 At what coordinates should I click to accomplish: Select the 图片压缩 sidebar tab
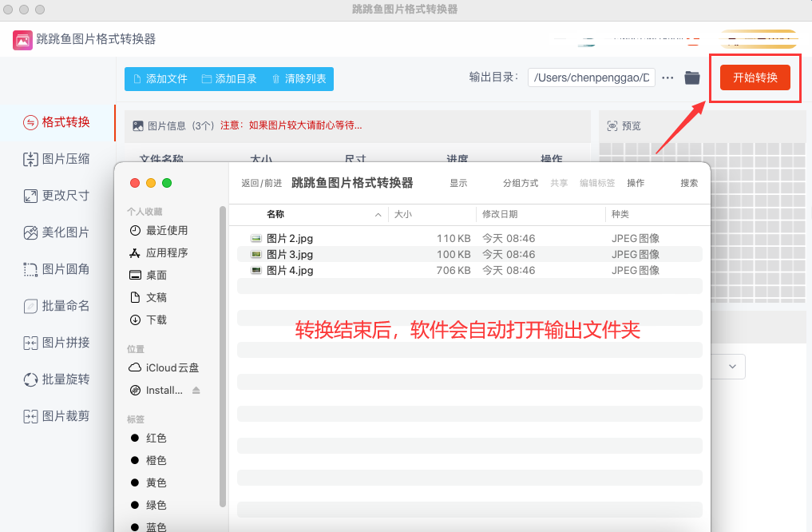click(x=57, y=159)
